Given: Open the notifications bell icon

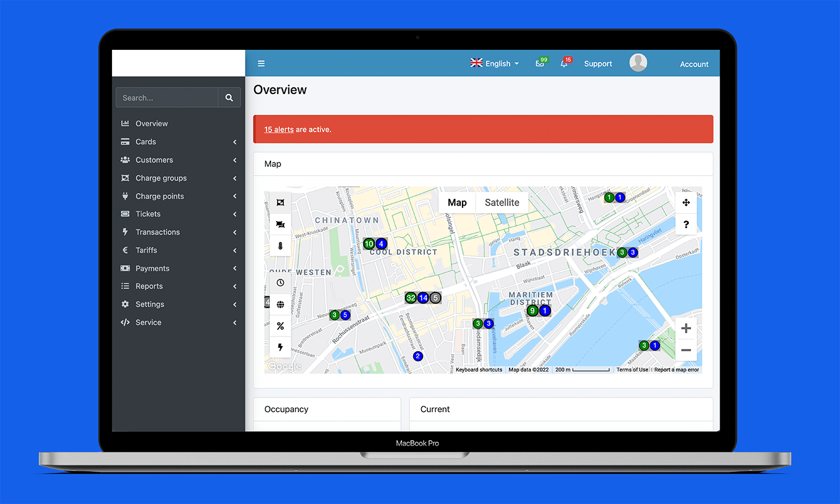Looking at the screenshot, I should (x=564, y=64).
